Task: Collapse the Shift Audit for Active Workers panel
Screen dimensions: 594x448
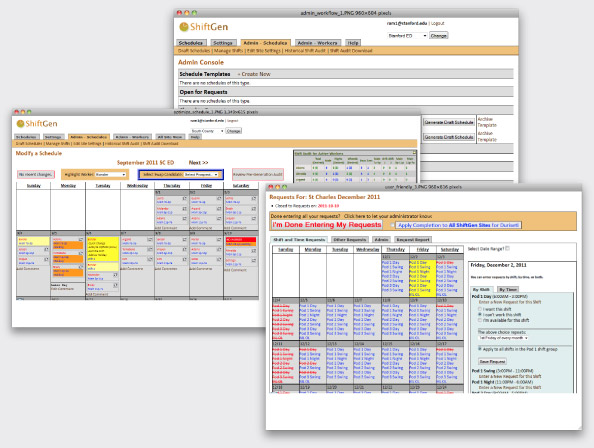Action: click(414, 153)
